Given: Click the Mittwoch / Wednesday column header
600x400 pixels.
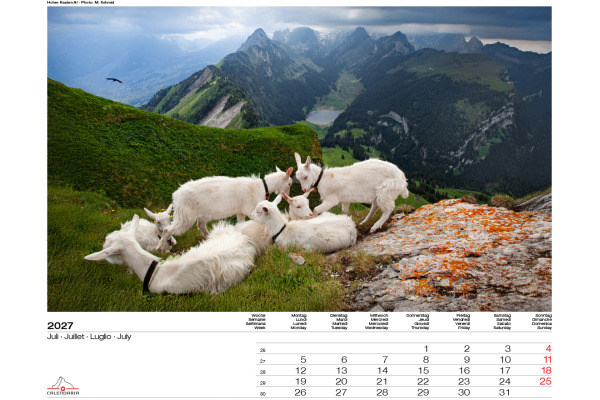Looking at the screenshot, I should pyautogui.click(x=377, y=322).
